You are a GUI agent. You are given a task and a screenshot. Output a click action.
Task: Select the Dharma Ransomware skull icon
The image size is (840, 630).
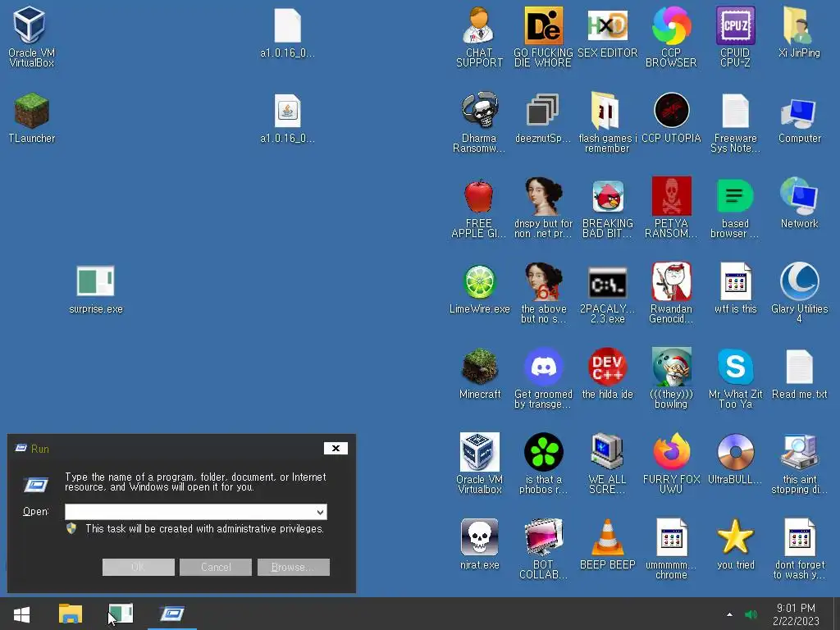pyautogui.click(x=479, y=111)
